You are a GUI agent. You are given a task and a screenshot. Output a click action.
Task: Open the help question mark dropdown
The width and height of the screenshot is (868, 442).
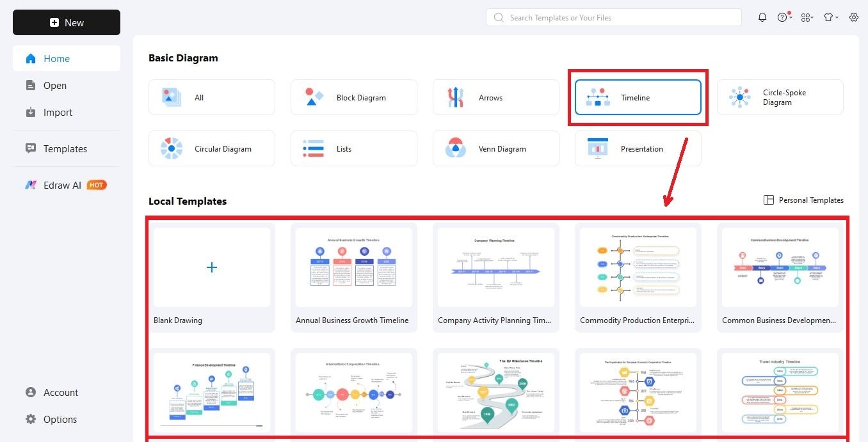[x=785, y=17]
